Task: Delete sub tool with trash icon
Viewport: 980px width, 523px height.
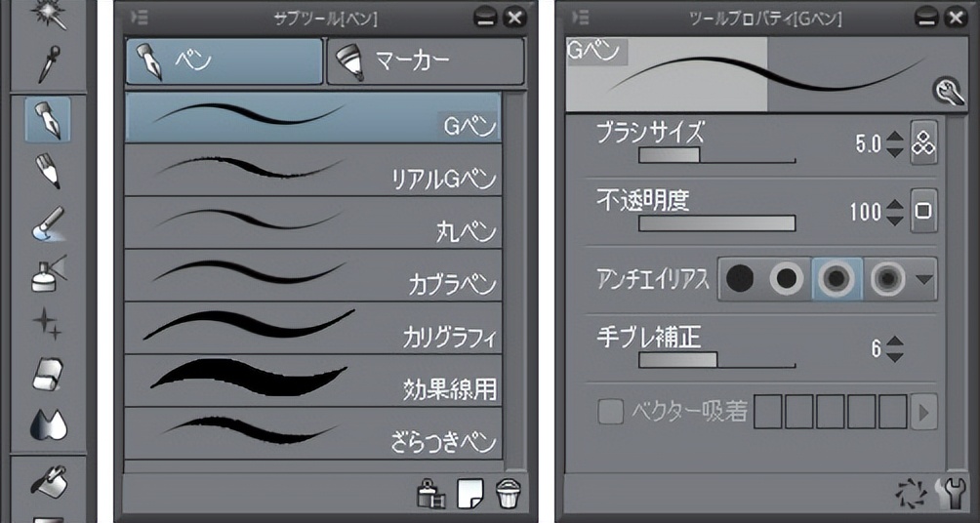Action: (x=507, y=495)
